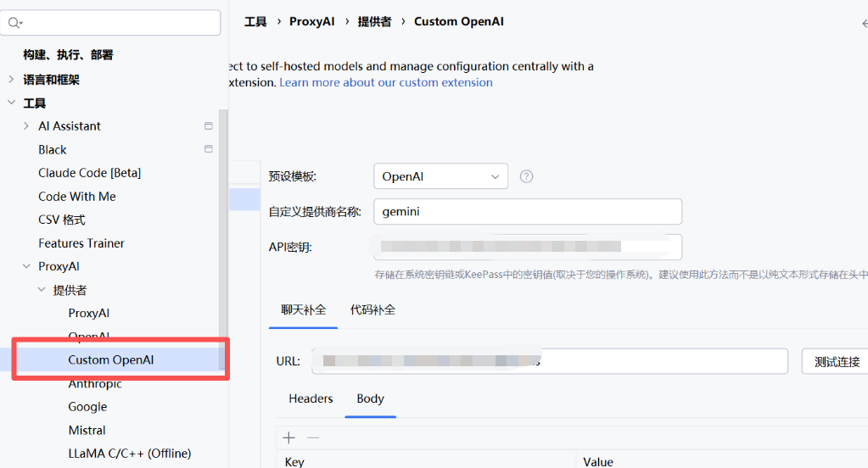Click the API密钥 input field
The image size is (868, 468).
click(x=528, y=247)
